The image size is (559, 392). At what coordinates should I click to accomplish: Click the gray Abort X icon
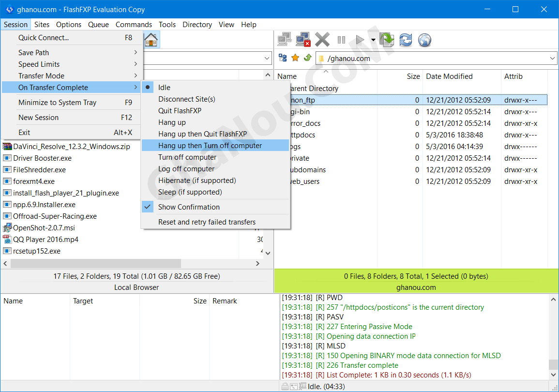click(322, 40)
